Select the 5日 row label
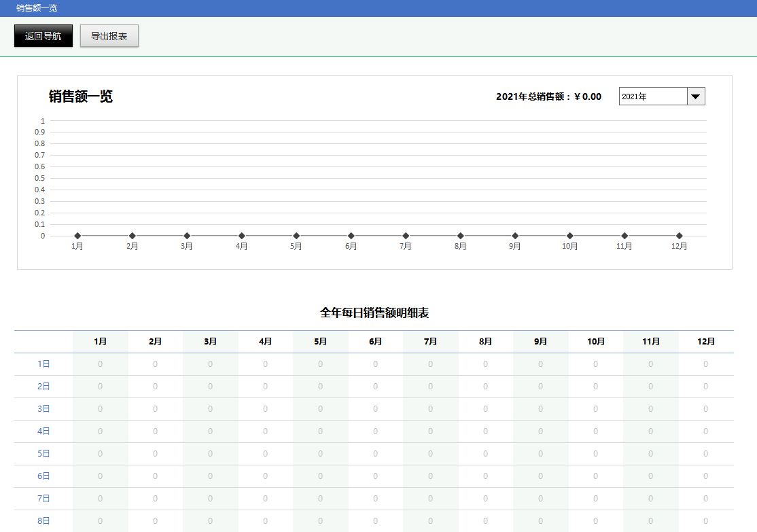 [43, 454]
